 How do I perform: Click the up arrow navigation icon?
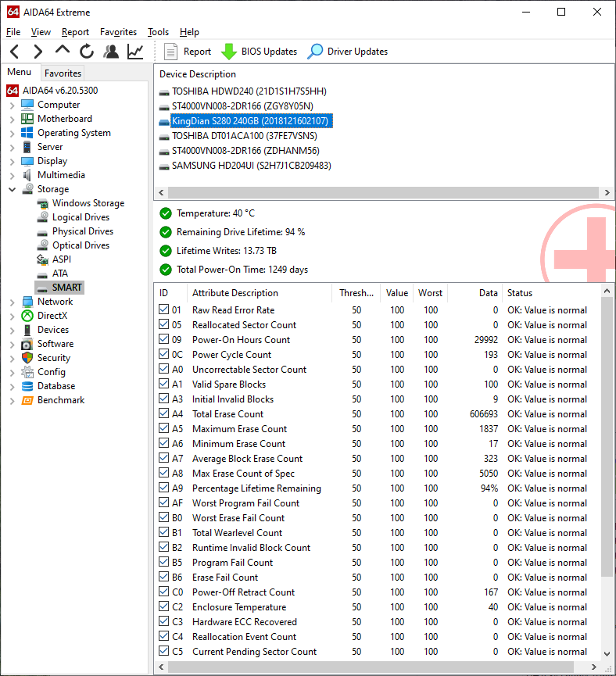click(63, 50)
